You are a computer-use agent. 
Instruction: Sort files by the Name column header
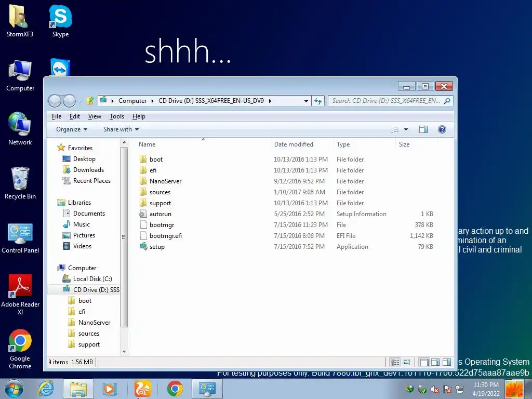tap(203, 144)
